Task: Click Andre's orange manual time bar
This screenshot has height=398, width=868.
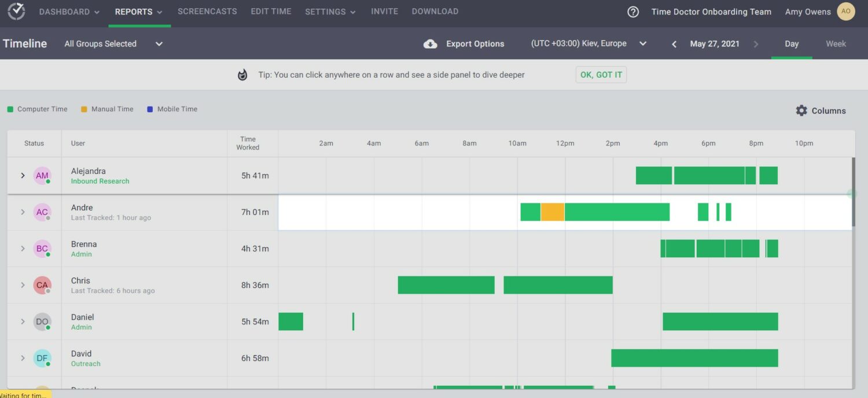Action: pyautogui.click(x=552, y=212)
